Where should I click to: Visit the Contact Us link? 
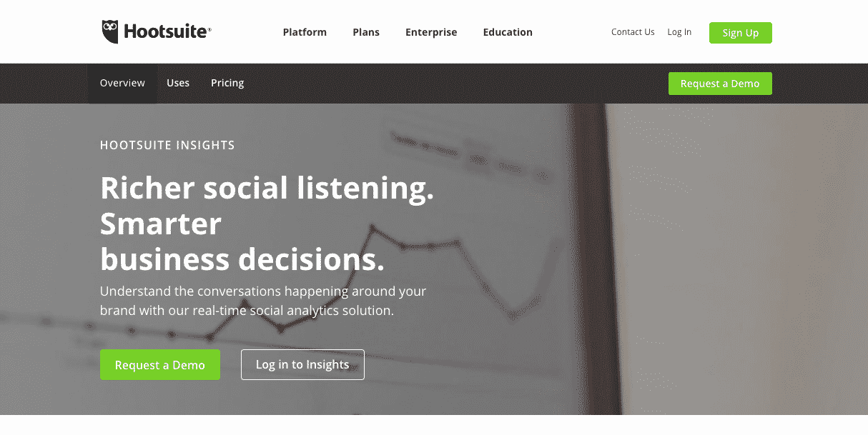click(x=633, y=32)
